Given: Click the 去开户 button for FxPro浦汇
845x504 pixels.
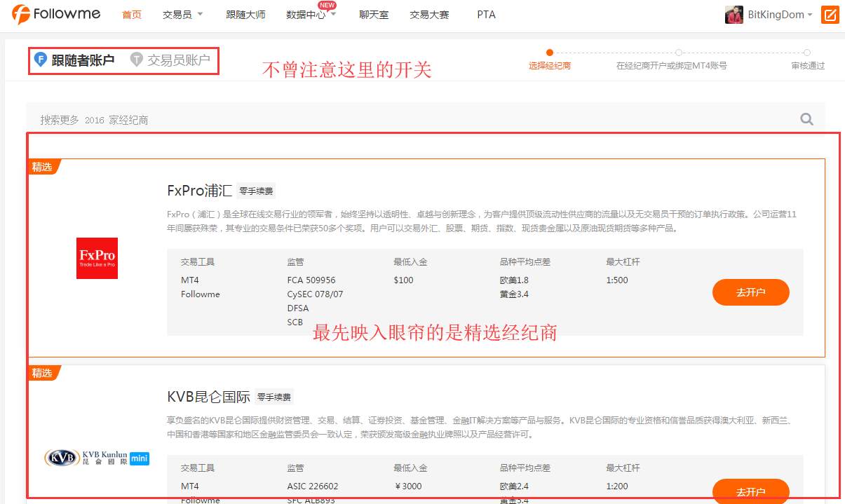Looking at the screenshot, I should pos(750,292).
